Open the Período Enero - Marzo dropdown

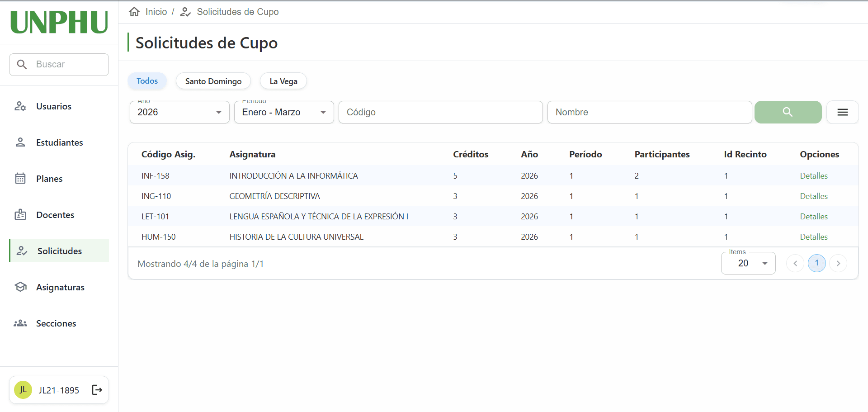pos(284,112)
